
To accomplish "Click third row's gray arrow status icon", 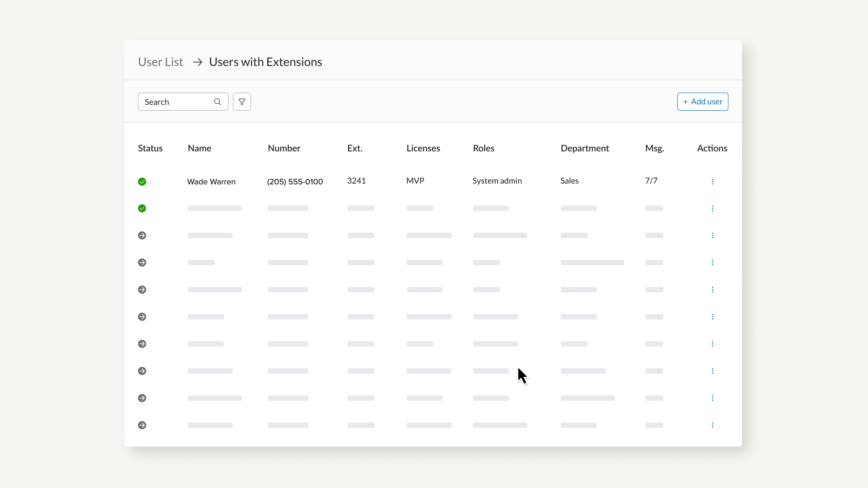I will point(142,235).
